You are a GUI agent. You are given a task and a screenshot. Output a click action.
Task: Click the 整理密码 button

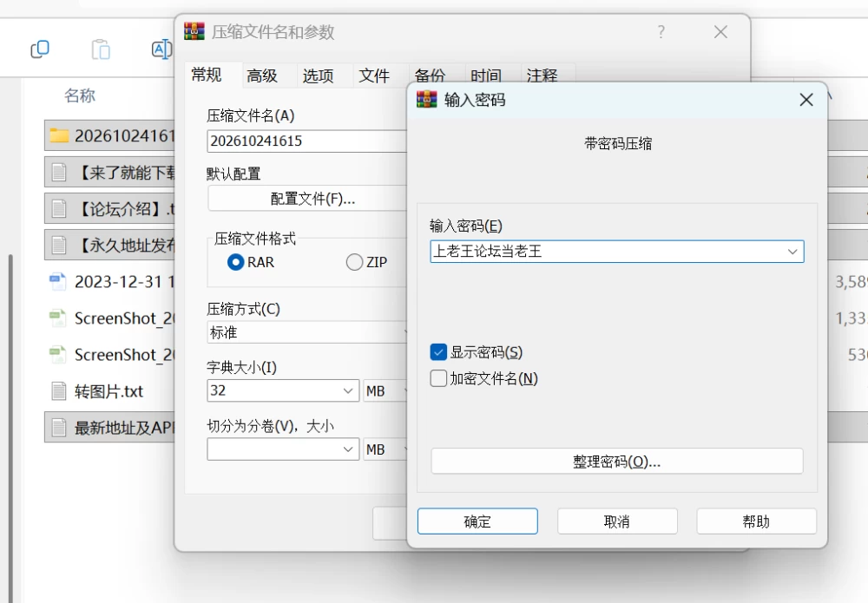616,462
